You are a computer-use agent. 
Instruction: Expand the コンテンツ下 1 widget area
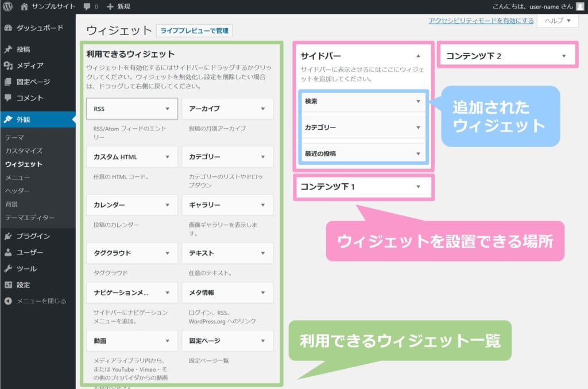[418, 187]
